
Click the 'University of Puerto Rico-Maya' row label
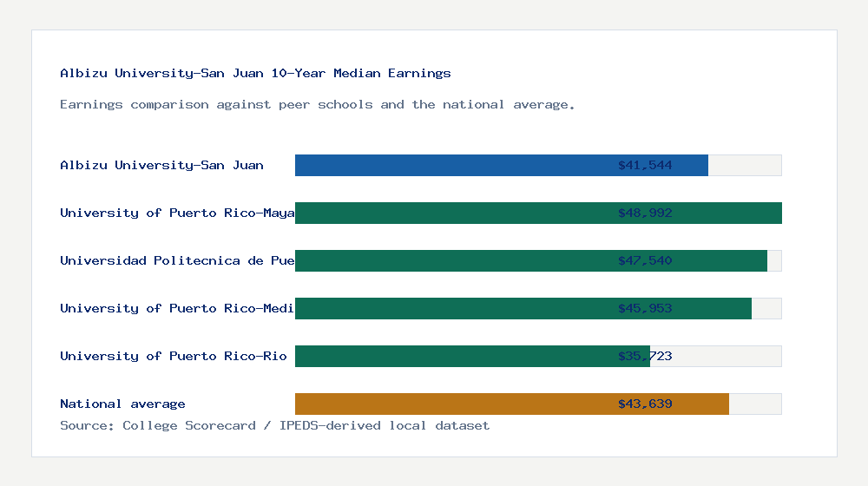tap(177, 213)
